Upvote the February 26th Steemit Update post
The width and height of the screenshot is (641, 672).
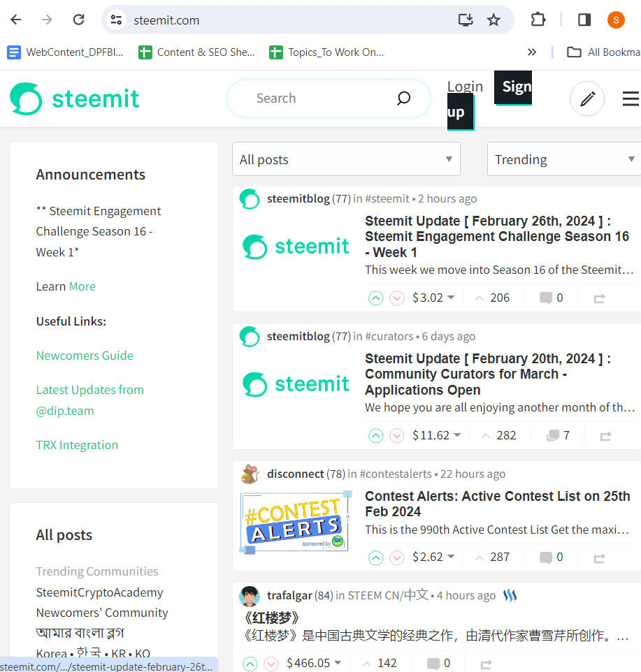pyautogui.click(x=375, y=298)
